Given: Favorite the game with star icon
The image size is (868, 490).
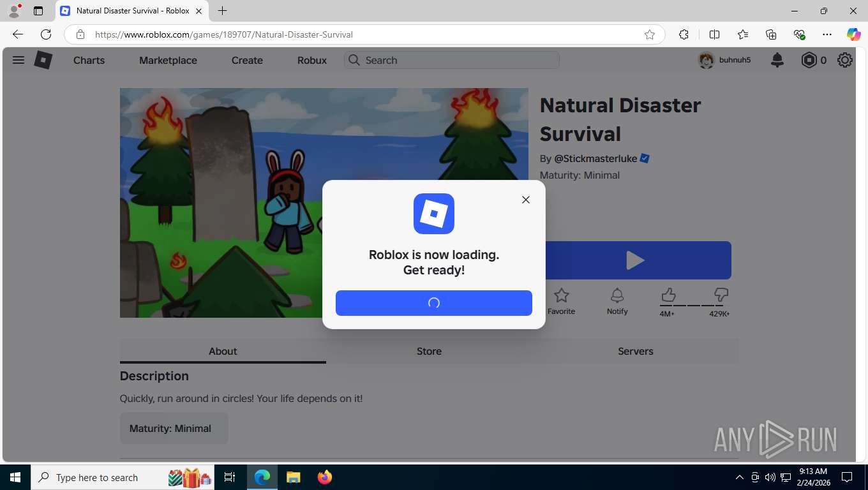Looking at the screenshot, I should point(561,295).
